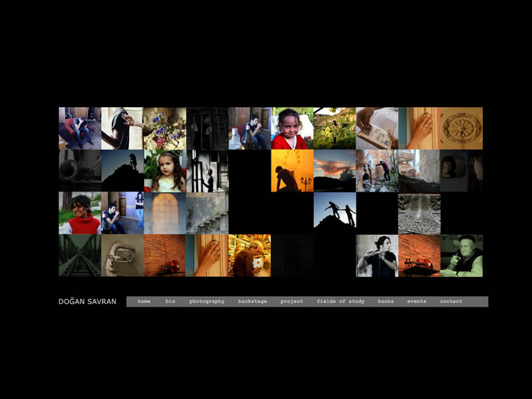This screenshot has width=532, height=399.
Task: Open photo of purple flowers on rock
Action: click(x=165, y=128)
